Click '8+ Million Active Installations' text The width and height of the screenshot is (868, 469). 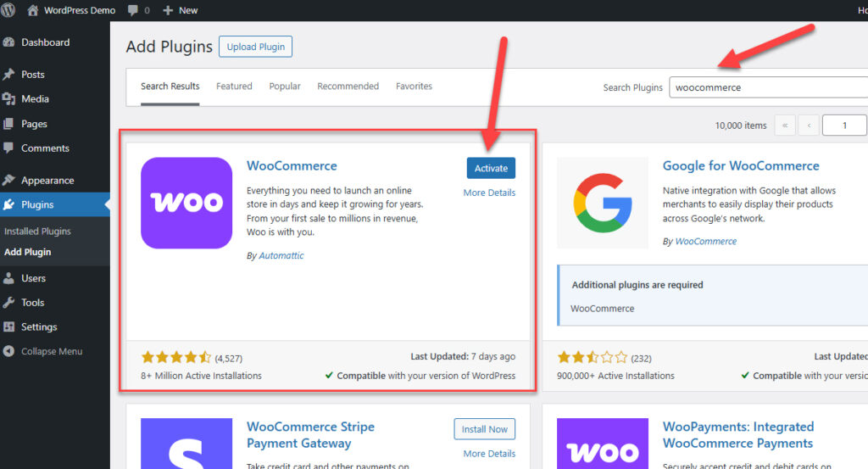[x=201, y=376]
